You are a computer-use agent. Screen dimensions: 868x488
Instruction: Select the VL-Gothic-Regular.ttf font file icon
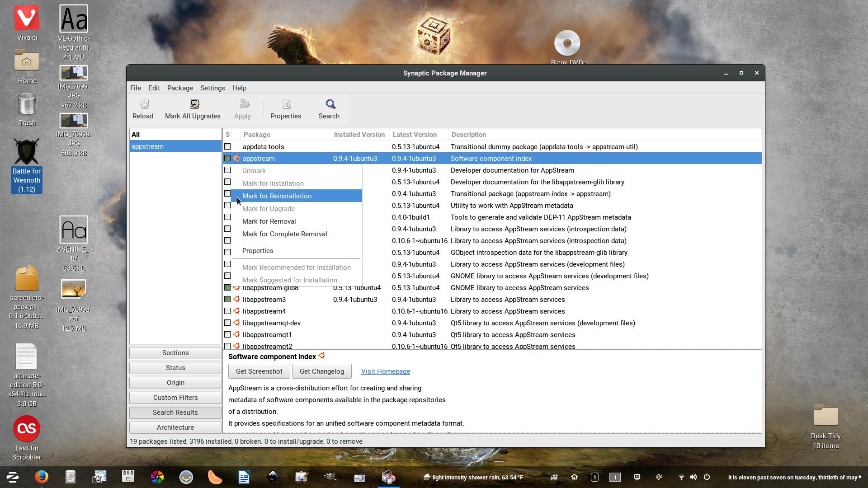click(x=74, y=19)
